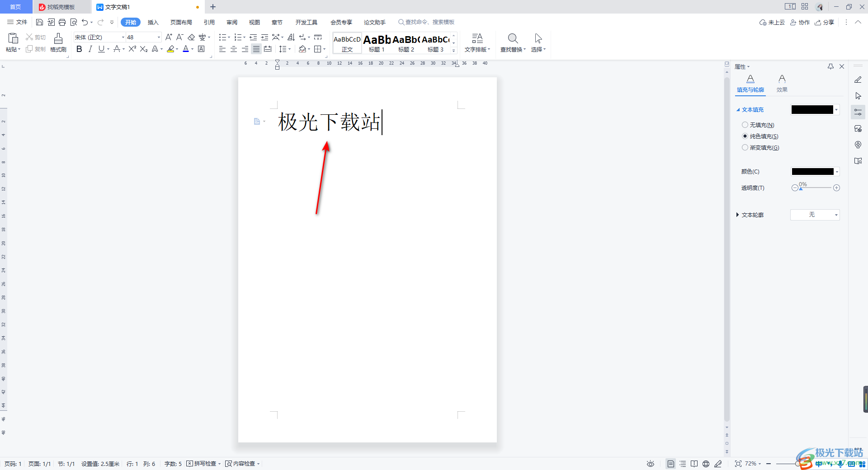Decrease transparency with the minus button
The image size is (868, 470).
point(795,188)
